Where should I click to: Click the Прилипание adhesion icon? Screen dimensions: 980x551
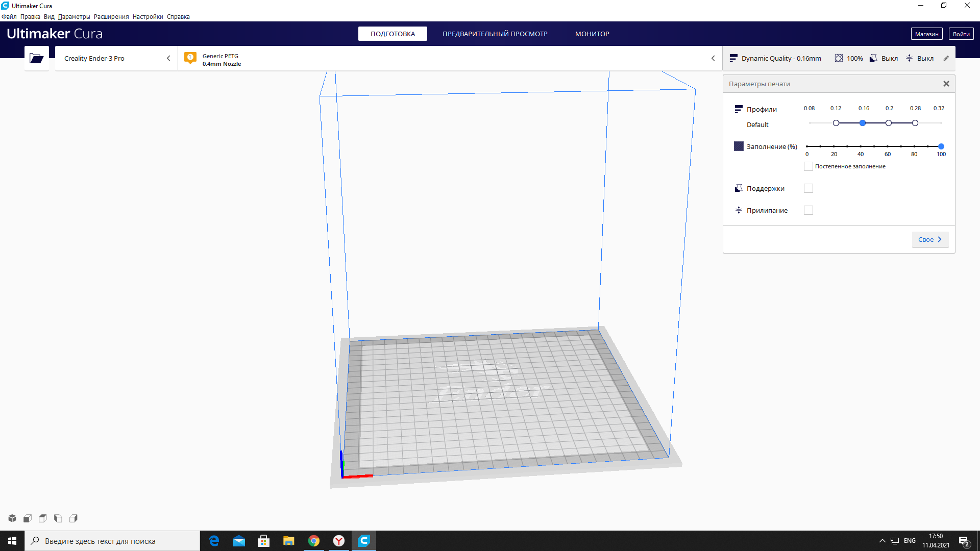point(739,210)
